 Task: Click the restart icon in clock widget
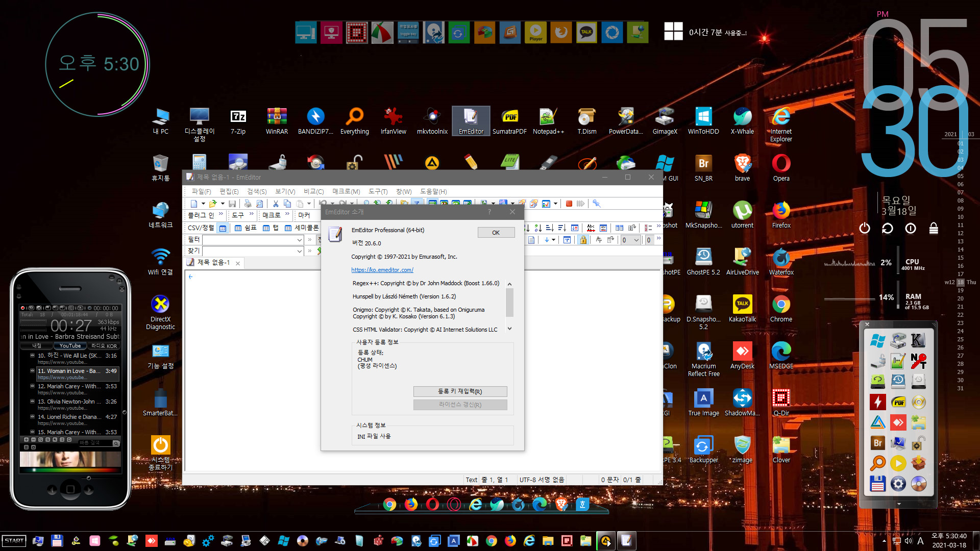coord(887,228)
